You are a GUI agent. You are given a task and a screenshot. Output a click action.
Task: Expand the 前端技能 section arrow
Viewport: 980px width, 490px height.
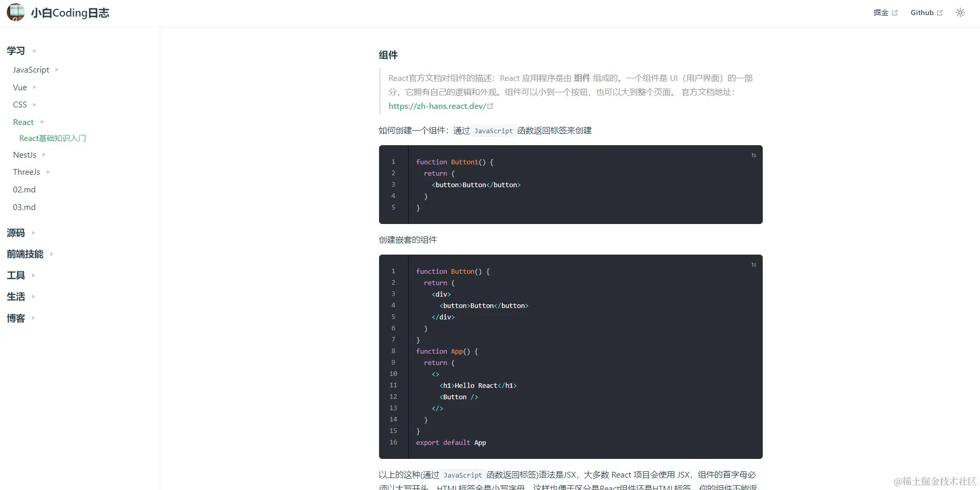52,254
